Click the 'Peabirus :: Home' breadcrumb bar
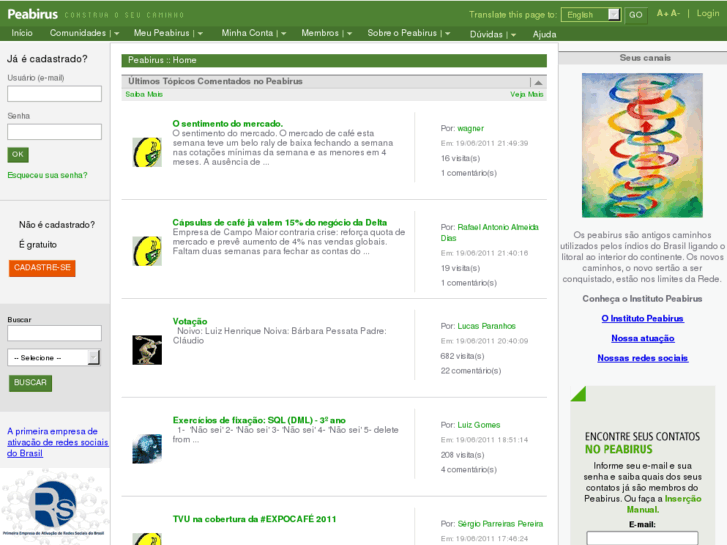This screenshot has height=545, width=727. 334,60
